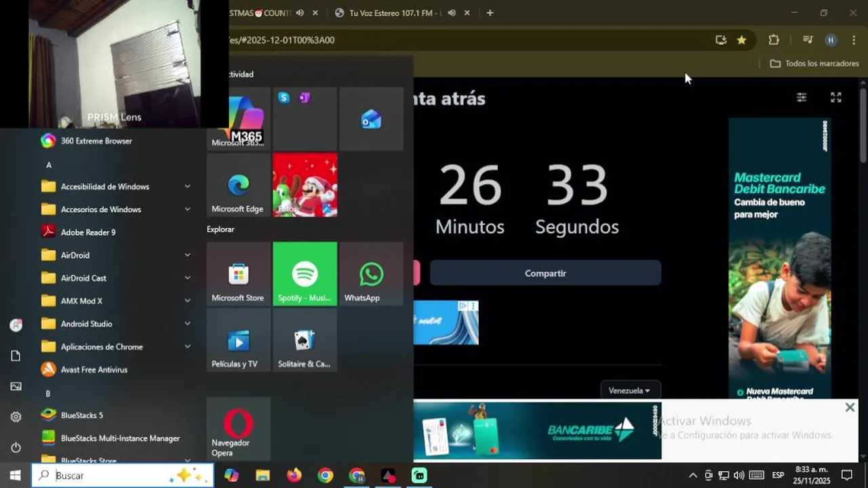868x488 pixels.
Task: Expand the AirDroid folder chevron
Action: tap(187, 256)
